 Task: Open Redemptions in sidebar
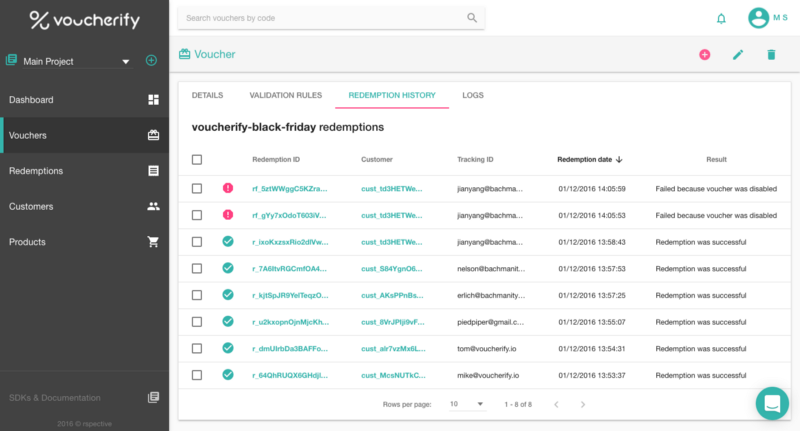pyautogui.click(x=84, y=171)
